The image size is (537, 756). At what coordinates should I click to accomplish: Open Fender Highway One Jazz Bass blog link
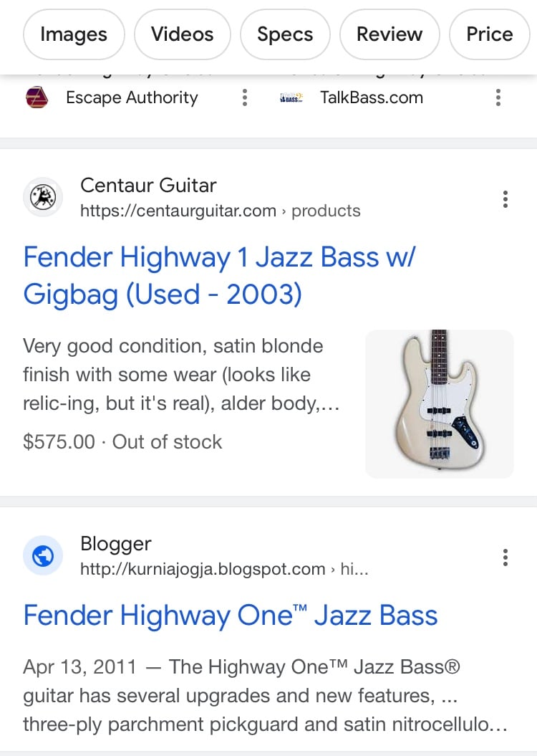231,616
